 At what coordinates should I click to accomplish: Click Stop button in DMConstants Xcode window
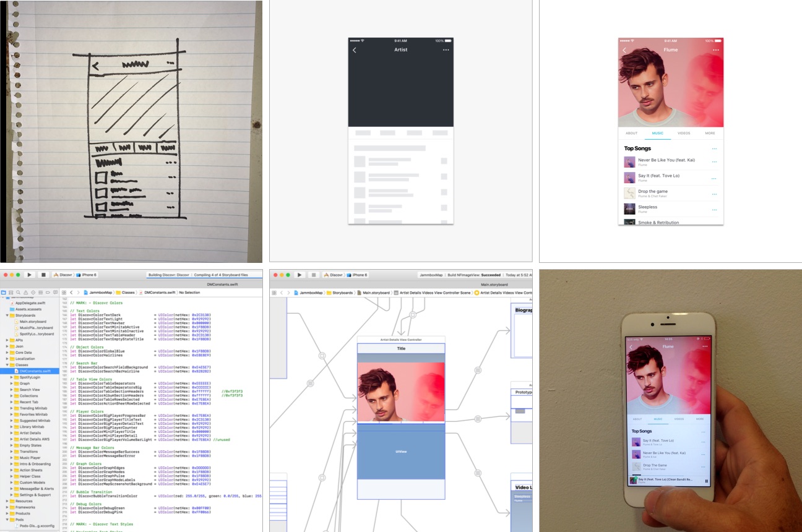point(43,275)
